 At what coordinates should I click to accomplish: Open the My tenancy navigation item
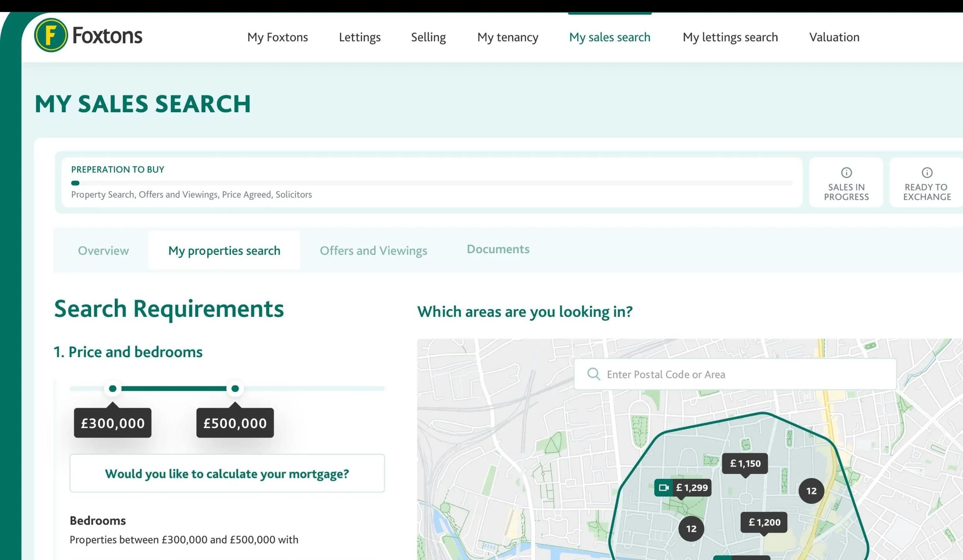click(x=507, y=37)
